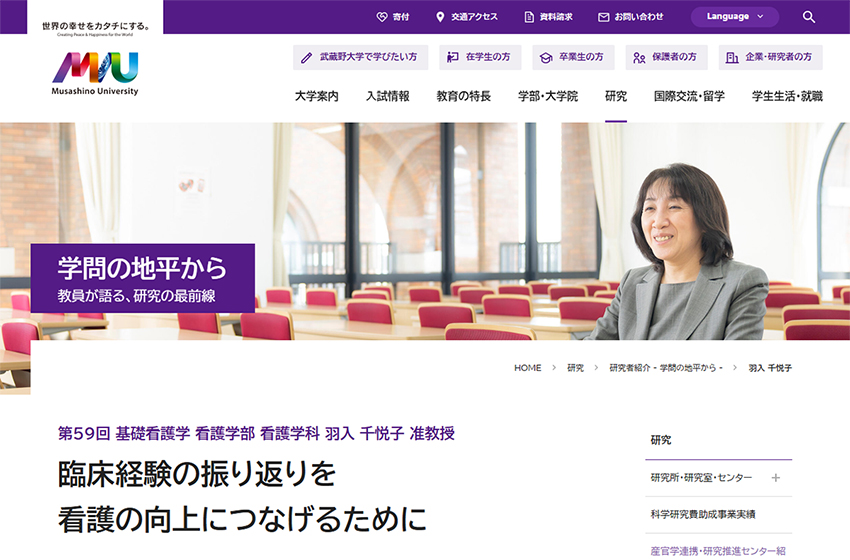Open the 入試情報 navigation menu
Screen dimensions: 850x560
[x=388, y=96]
